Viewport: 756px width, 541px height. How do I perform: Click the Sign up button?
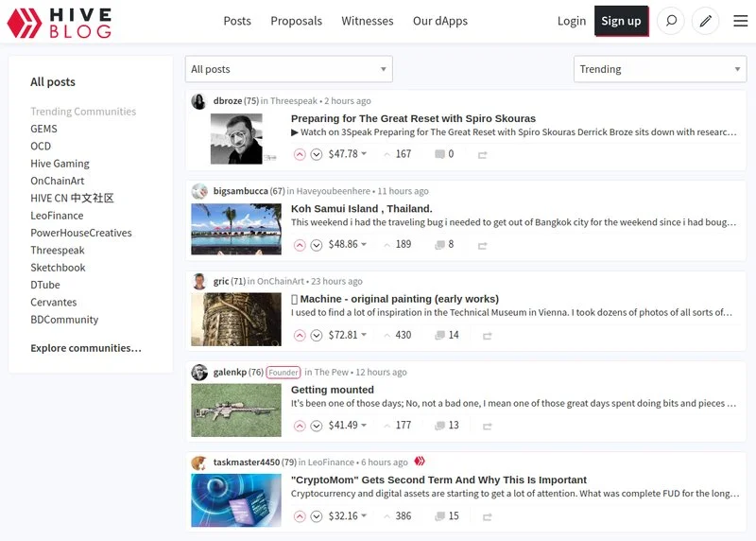coord(621,21)
